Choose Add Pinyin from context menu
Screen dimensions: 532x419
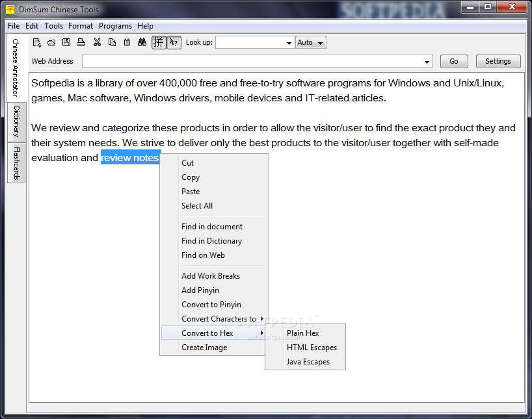(x=215, y=290)
